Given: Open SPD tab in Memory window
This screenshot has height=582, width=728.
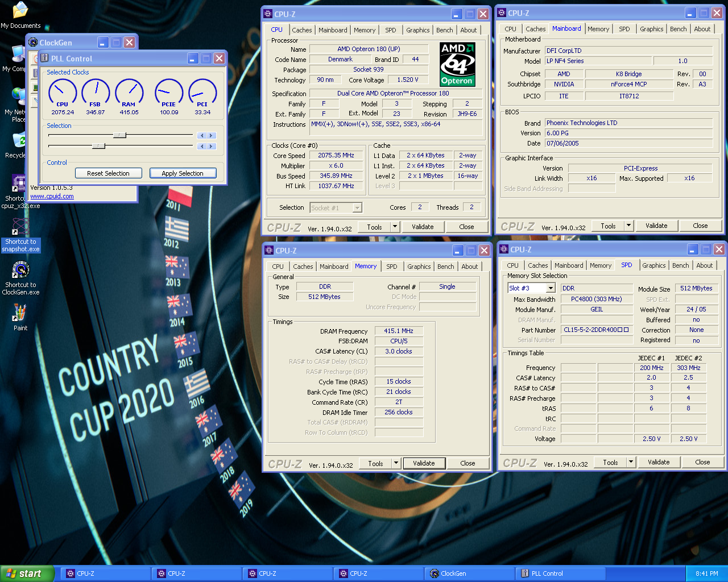Looking at the screenshot, I should pos(392,267).
